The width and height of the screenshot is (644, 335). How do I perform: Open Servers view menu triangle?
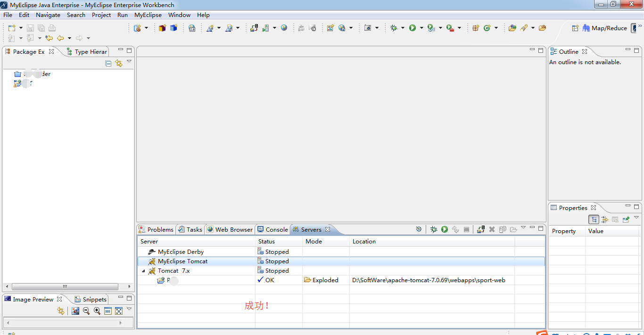(x=523, y=227)
